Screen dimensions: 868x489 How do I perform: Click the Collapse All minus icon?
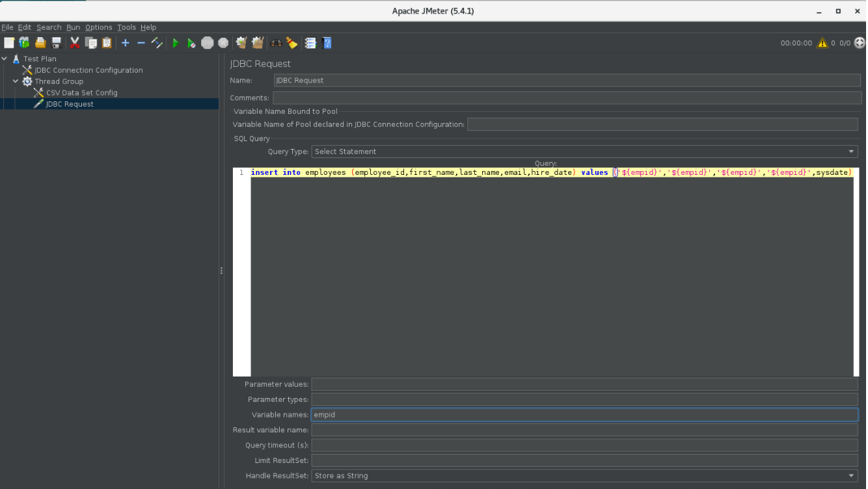click(141, 43)
